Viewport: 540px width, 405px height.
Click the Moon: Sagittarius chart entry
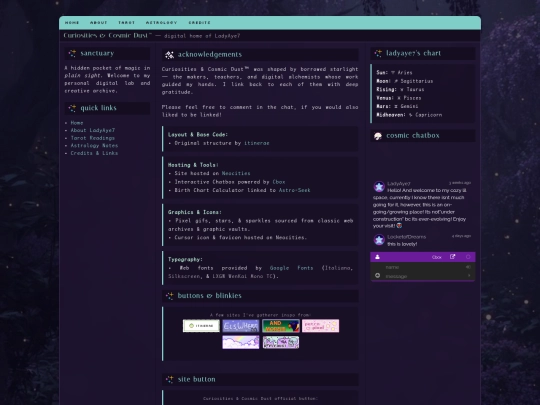pyautogui.click(x=405, y=81)
